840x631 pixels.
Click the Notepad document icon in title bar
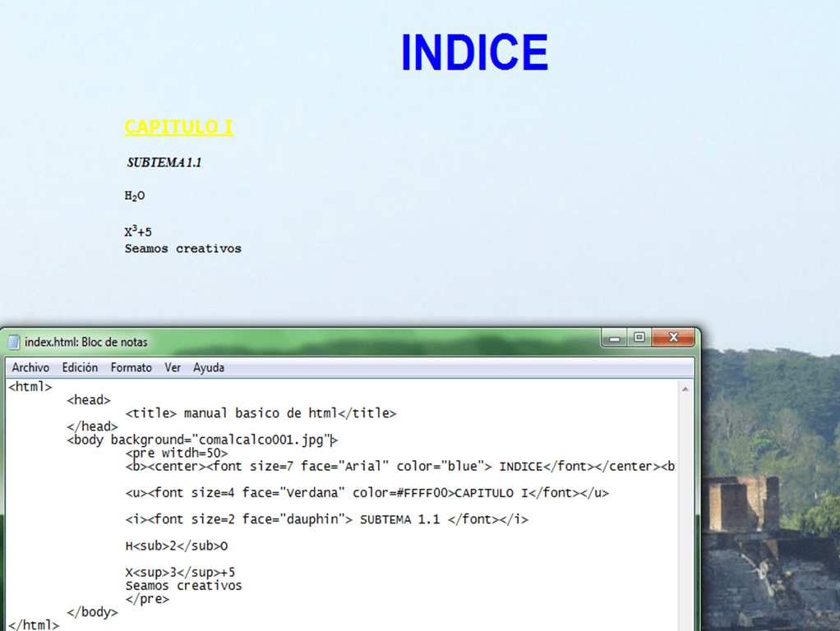pyautogui.click(x=14, y=342)
